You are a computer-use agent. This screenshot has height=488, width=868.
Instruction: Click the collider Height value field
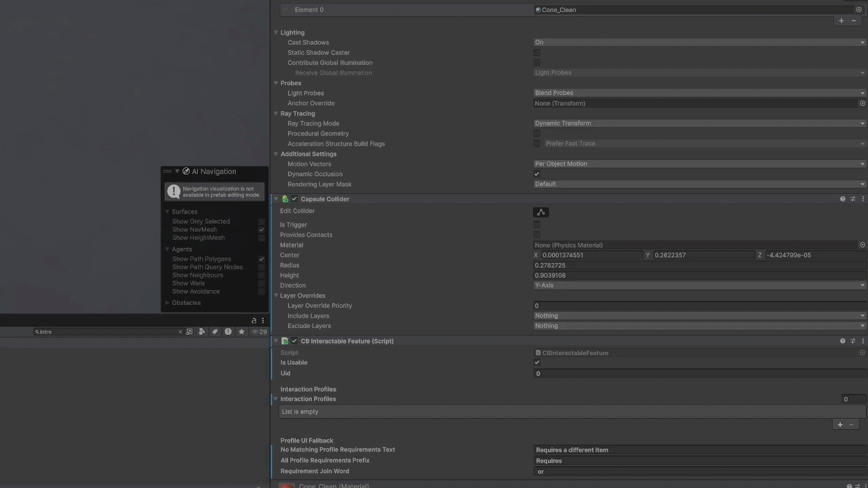(x=700, y=275)
